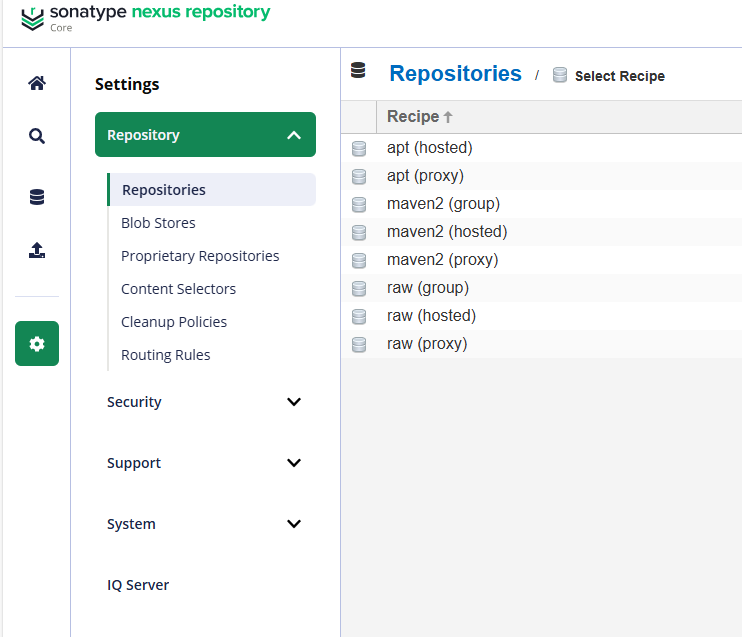Open search via magnifier icon
Screen dimensions: 742x637
pos(37,137)
